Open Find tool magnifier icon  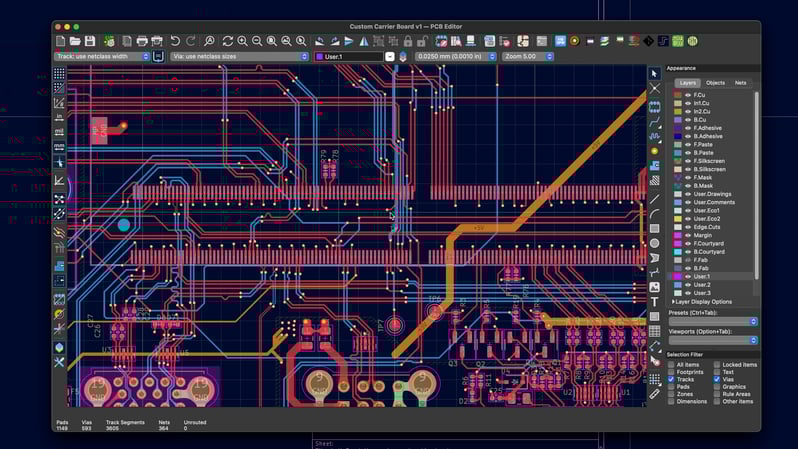pos(209,41)
